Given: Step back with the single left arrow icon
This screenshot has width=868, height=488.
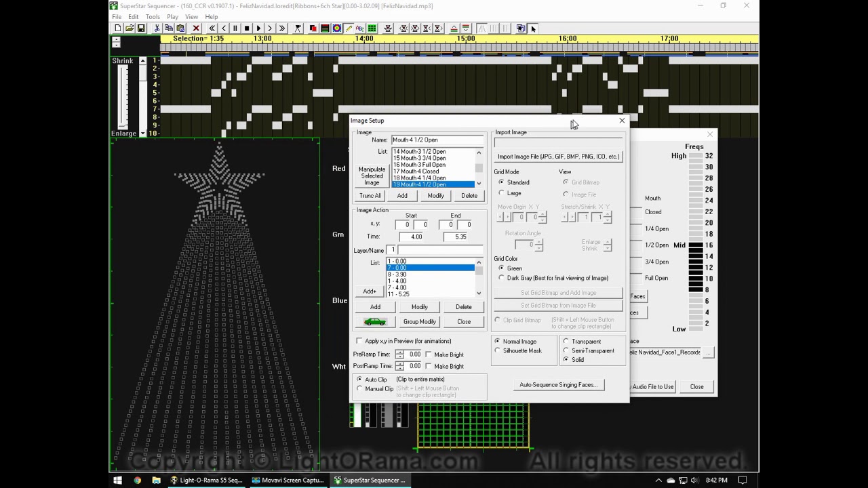Looking at the screenshot, I should [x=224, y=28].
